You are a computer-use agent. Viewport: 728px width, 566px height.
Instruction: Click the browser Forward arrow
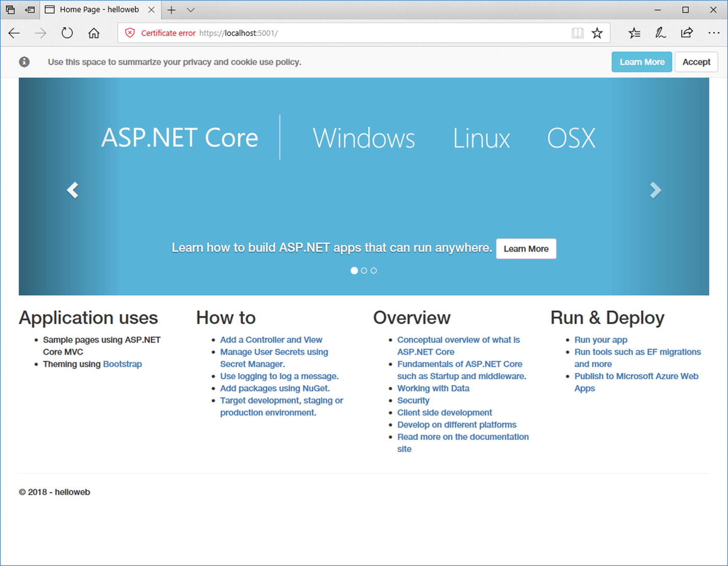(40, 33)
